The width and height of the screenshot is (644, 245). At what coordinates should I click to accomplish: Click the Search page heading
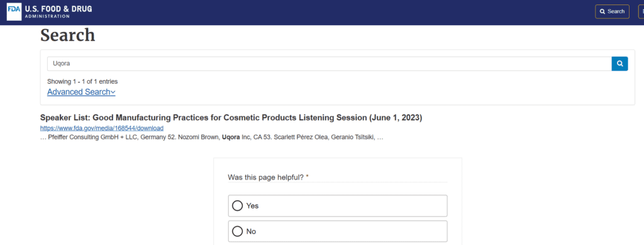[68, 35]
